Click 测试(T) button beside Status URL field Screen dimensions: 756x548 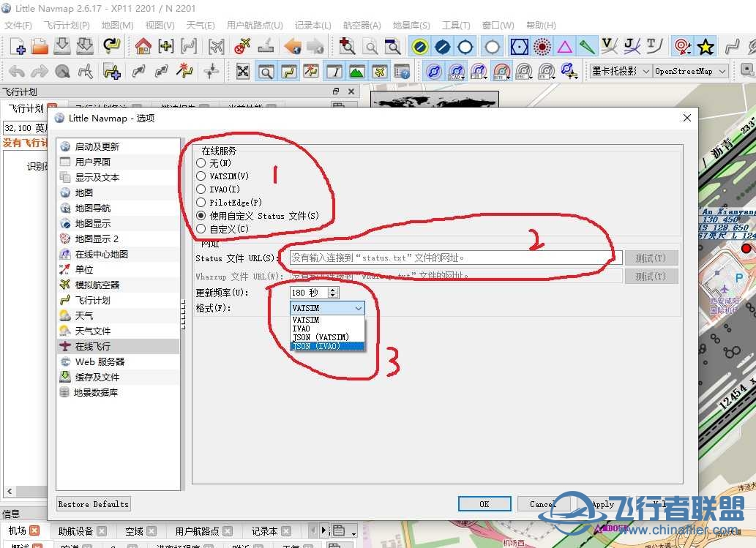pos(651,258)
